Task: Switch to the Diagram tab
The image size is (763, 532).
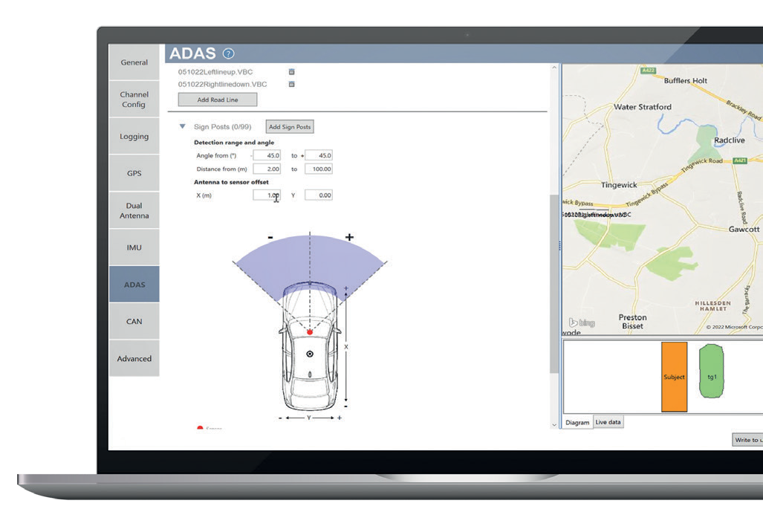Action: (577, 423)
